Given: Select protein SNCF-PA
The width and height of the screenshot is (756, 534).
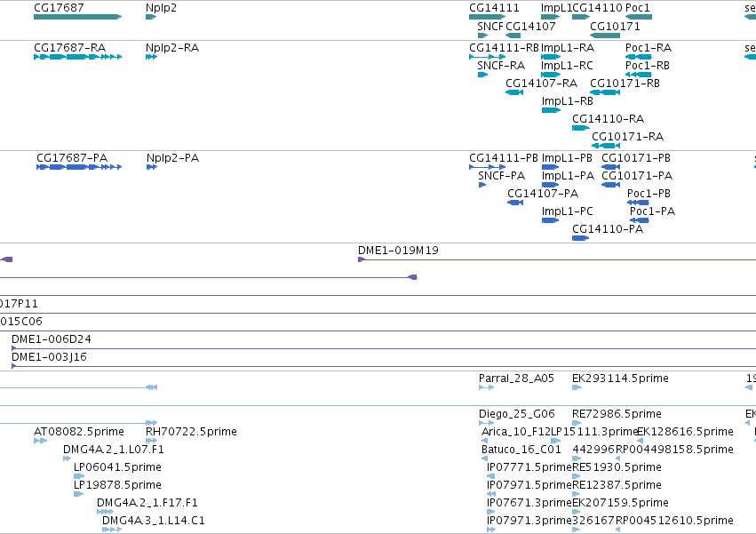Looking at the screenshot, I should click(x=482, y=185).
